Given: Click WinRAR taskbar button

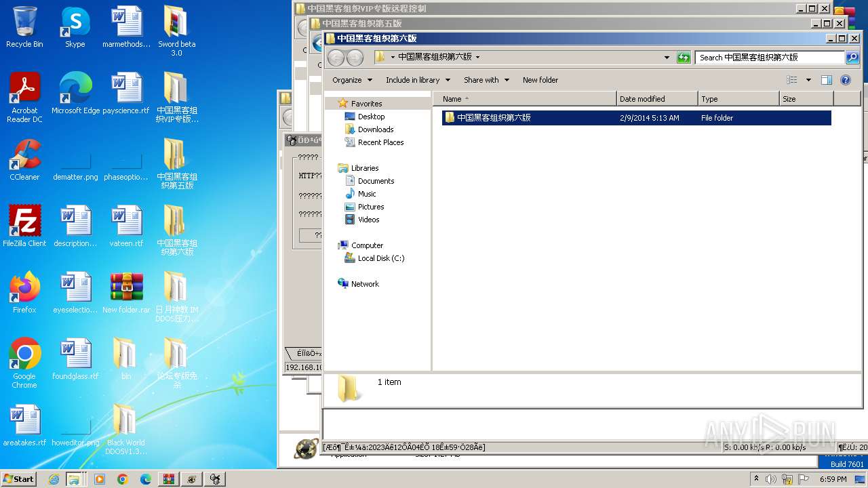Looking at the screenshot, I should pos(169,479).
